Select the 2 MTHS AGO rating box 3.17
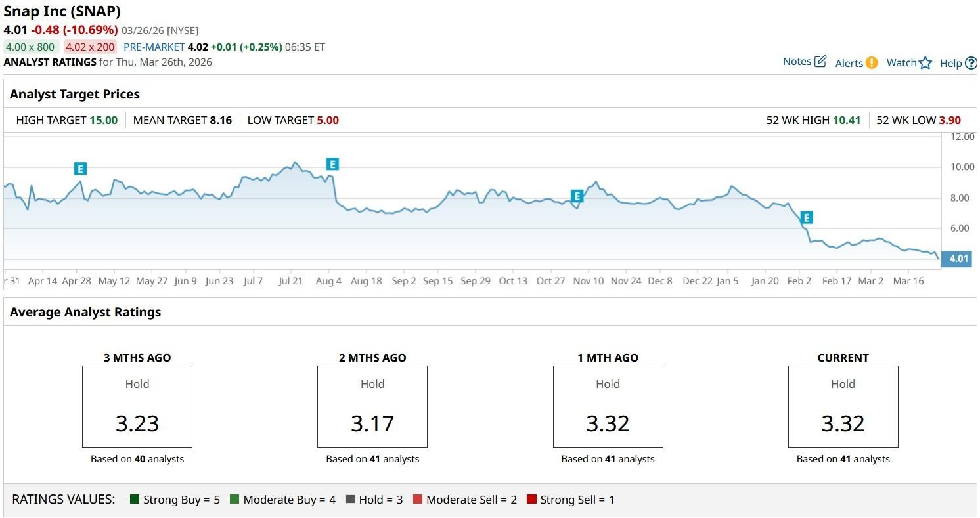This screenshot has width=980, height=518. pos(372,407)
